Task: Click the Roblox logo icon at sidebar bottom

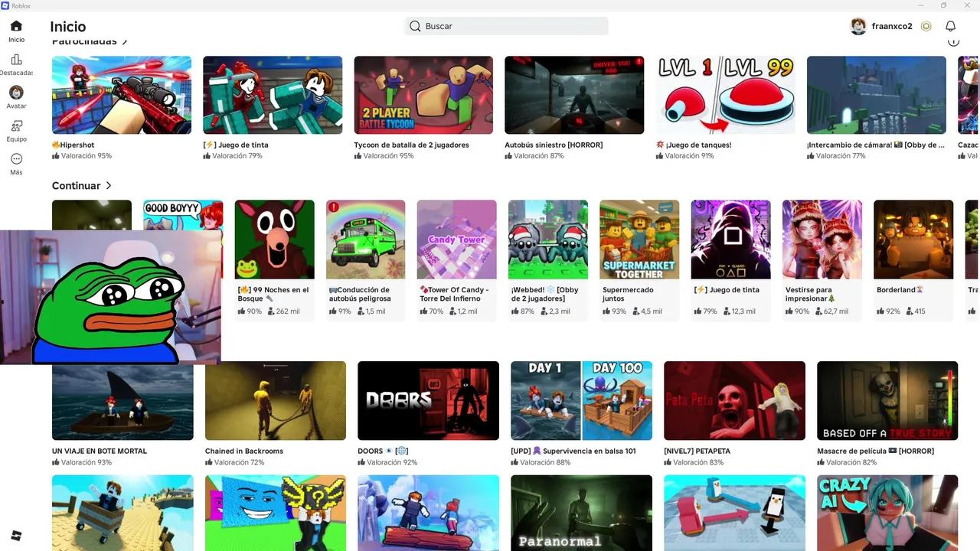Action: [16, 535]
